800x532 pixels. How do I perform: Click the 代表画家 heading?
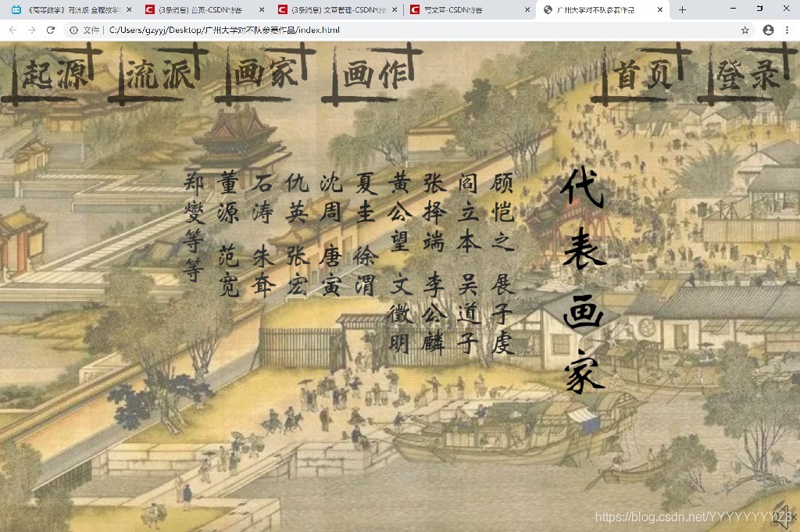click(584, 280)
